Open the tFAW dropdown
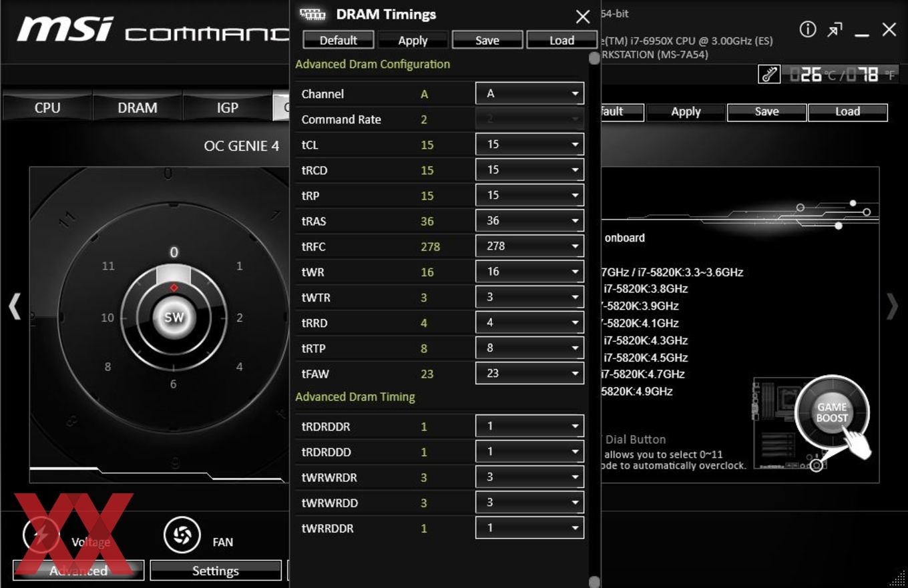 (x=530, y=372)
